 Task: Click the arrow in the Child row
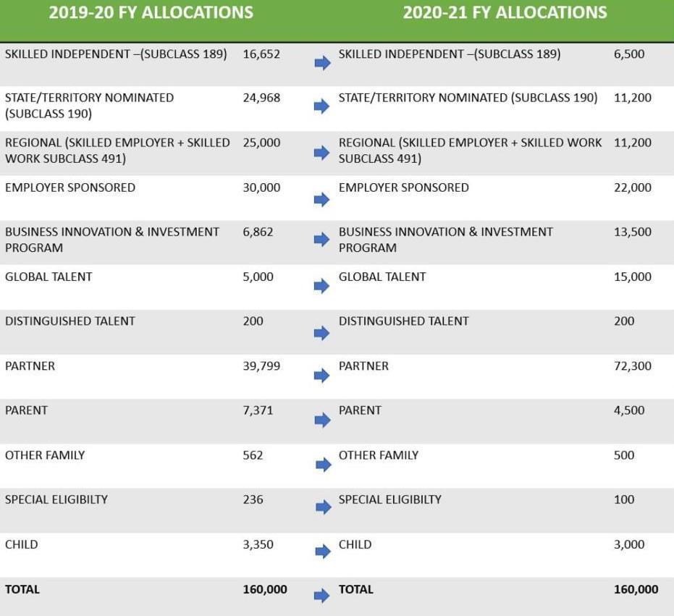(x=322, y=552)
